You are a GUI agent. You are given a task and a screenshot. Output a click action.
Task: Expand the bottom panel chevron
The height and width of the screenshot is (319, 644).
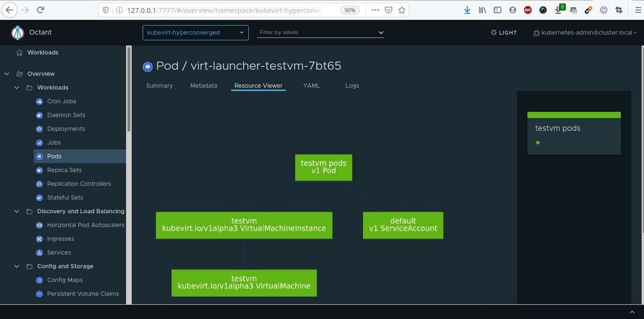[632, 312]
